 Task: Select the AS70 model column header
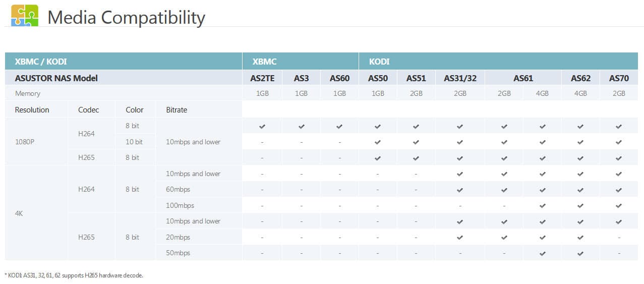[619, 78]
